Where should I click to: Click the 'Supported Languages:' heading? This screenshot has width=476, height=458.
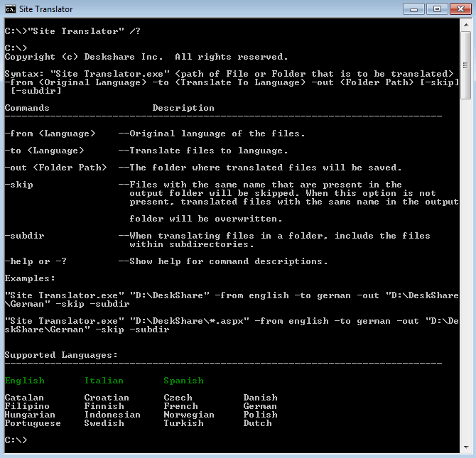pos(61,355)
